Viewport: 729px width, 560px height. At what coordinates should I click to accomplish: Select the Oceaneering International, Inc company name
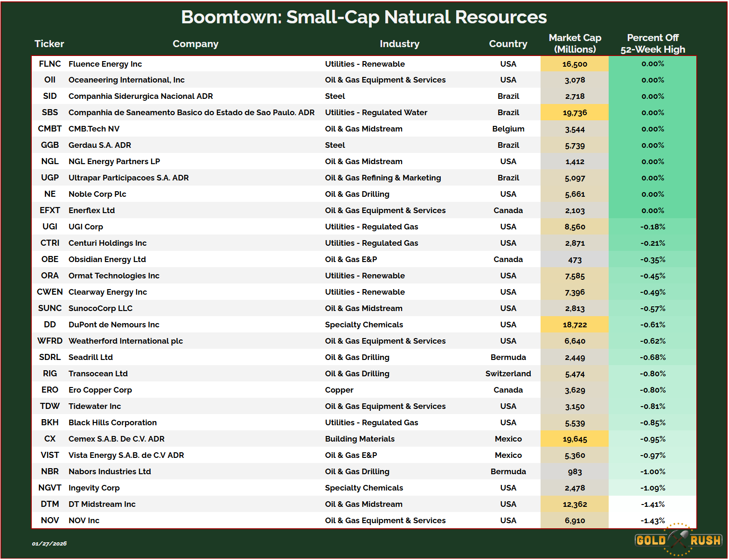(126, 80)
